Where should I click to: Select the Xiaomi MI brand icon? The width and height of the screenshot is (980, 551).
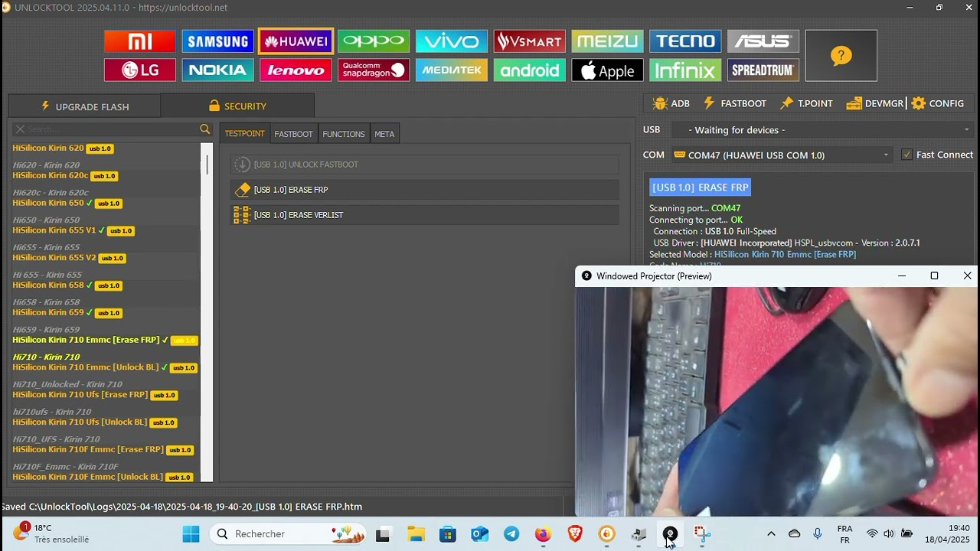[140, 41]
